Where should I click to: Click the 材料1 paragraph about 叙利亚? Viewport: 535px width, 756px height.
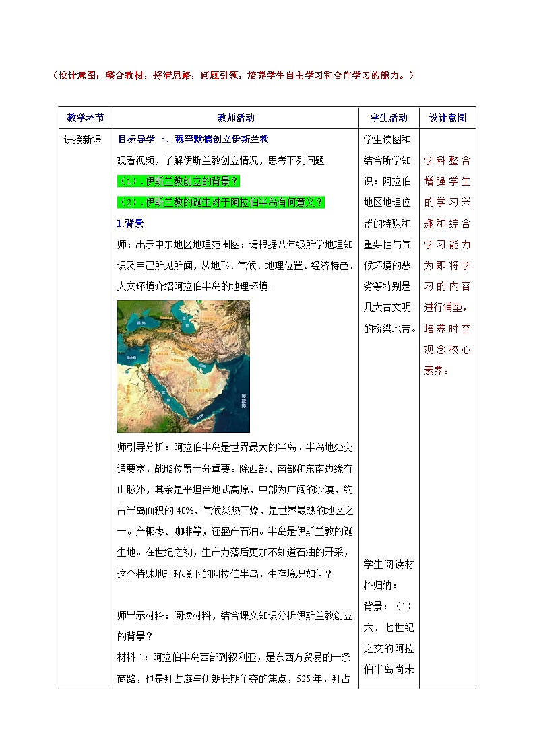[x=235, y=668]
